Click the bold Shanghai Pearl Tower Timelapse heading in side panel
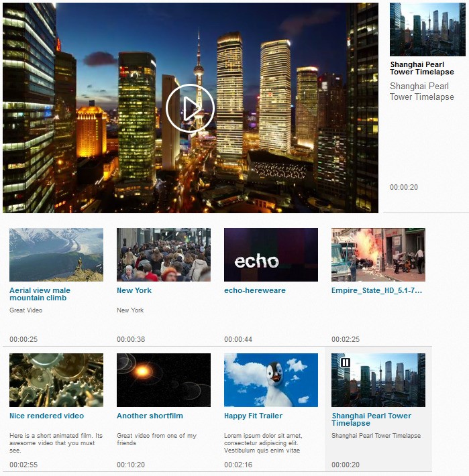Viewport: 469px width, 476px height. tap(422, 68)
